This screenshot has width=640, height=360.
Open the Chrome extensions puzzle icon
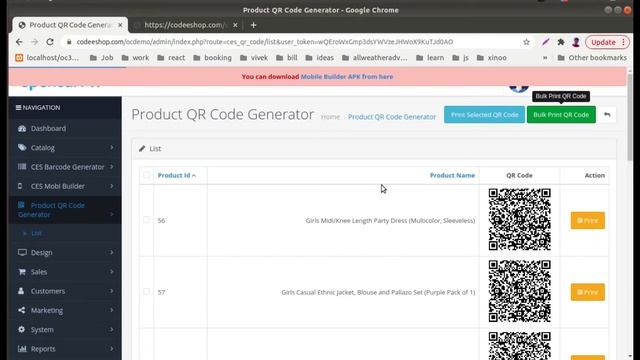point(561,42)
